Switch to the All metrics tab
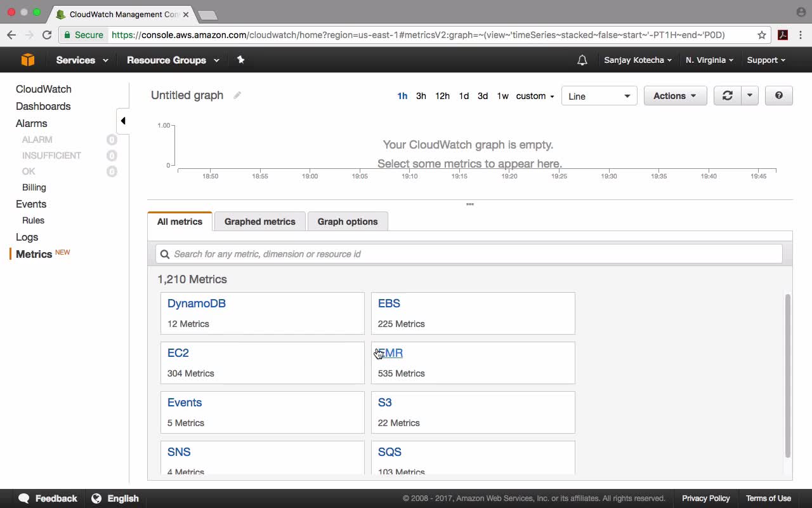This screenshot has height=508, width=812. coord(180,222)
